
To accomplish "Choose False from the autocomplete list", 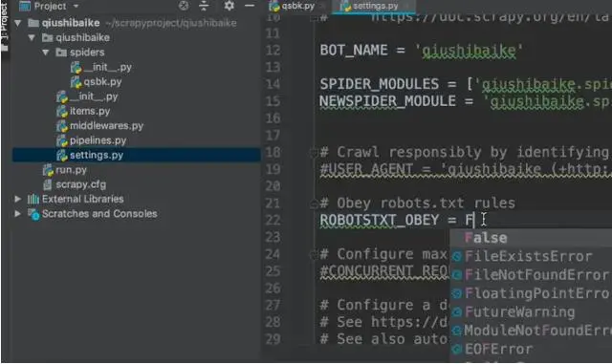I will [x=531, y=238].
